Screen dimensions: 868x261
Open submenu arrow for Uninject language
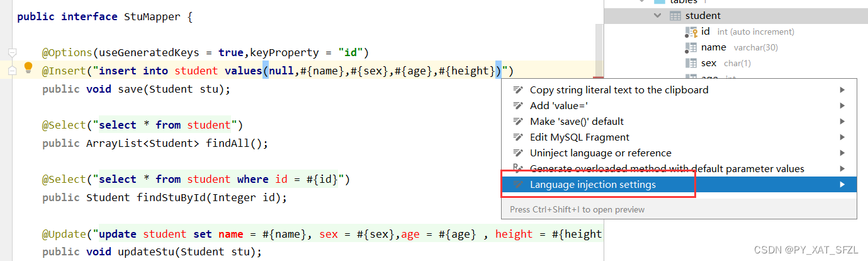coord(842,153)
